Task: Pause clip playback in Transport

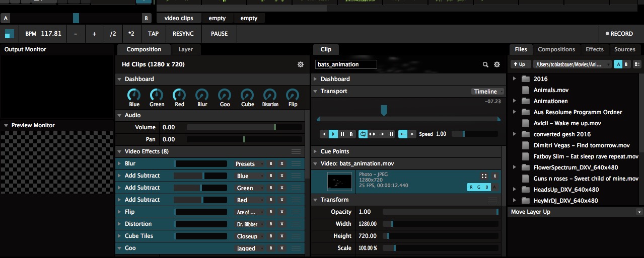Action: pos(342,134)
